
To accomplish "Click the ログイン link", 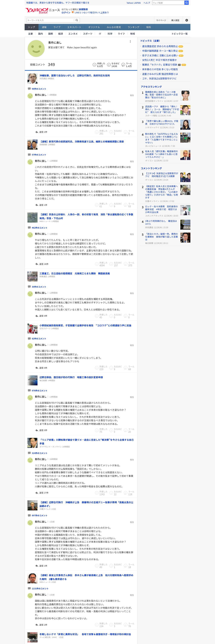I will [x=66, y=13].
